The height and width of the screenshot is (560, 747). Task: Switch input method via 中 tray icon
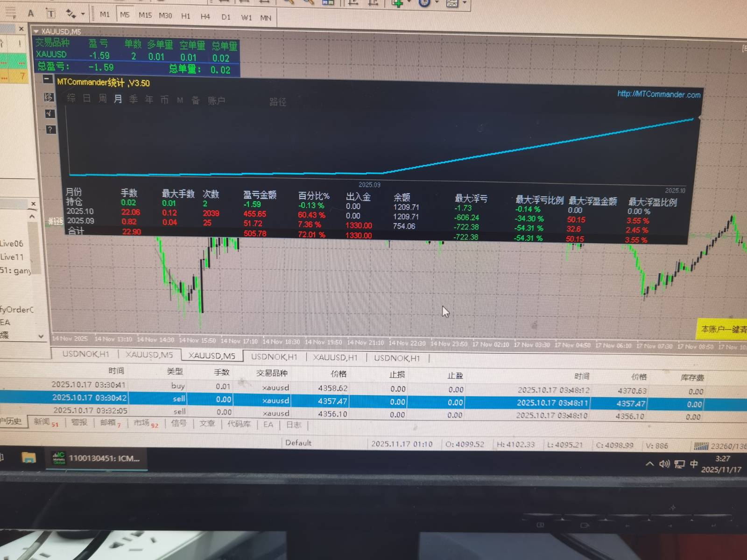(694, 464)
